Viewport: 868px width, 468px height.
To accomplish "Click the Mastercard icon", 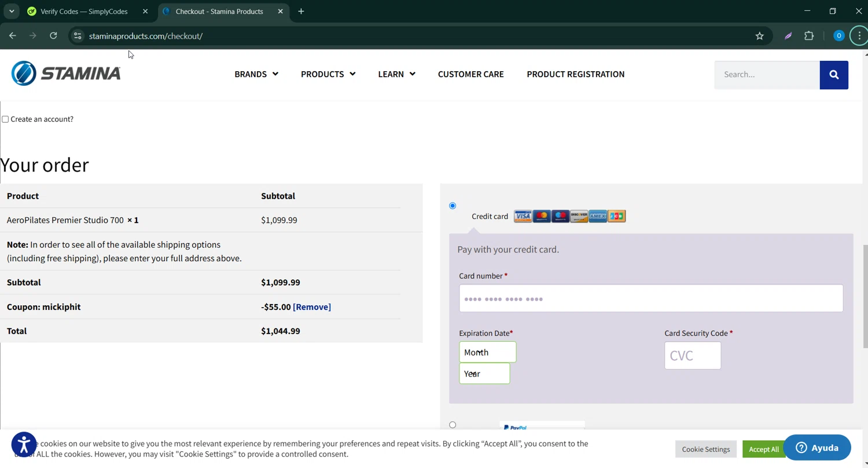I will point(542,216).
